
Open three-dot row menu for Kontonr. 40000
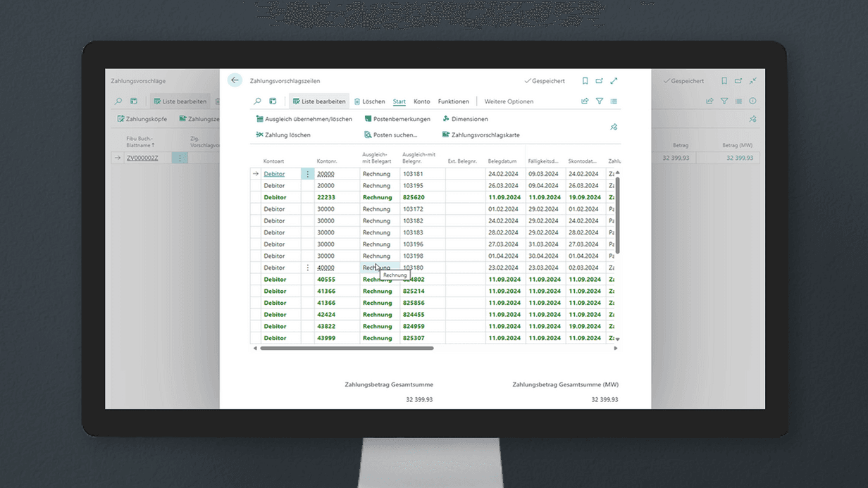click(x=308, y=268)
